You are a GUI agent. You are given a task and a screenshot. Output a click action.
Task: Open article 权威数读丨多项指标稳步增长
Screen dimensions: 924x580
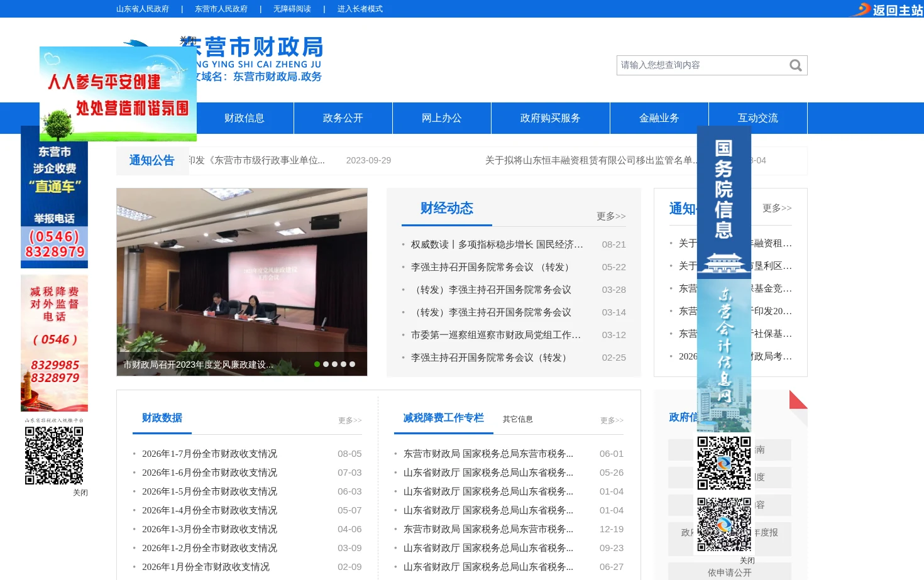(497, 244)
